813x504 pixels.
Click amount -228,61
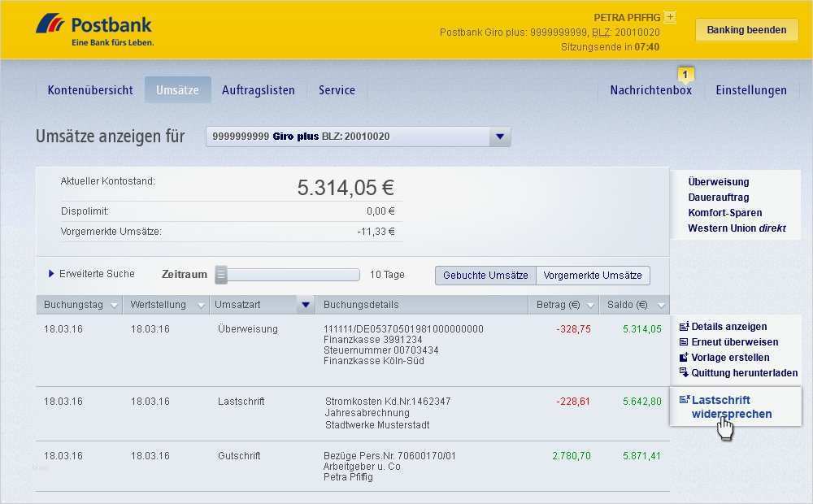573,402
